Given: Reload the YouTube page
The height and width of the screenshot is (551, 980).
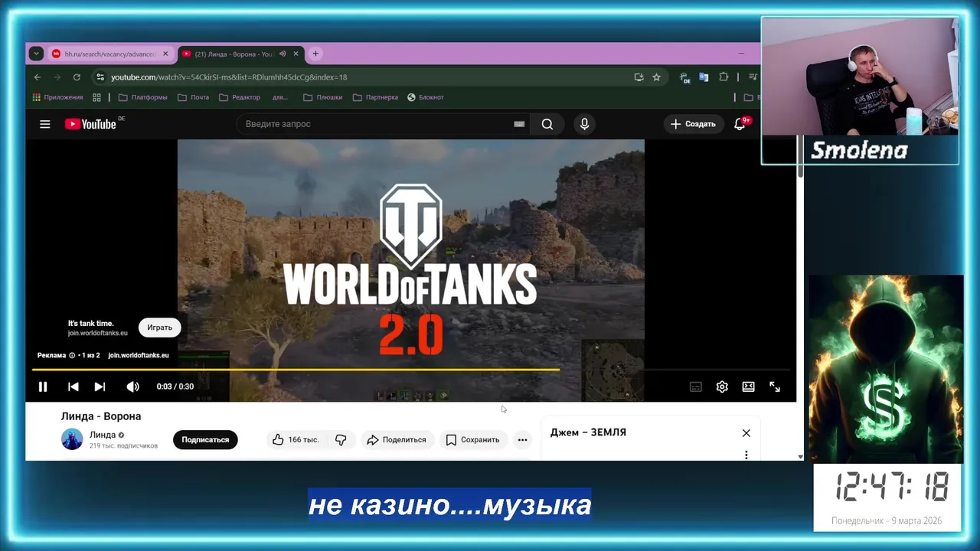Looking at the screenshot, I should tap(77, 77).
